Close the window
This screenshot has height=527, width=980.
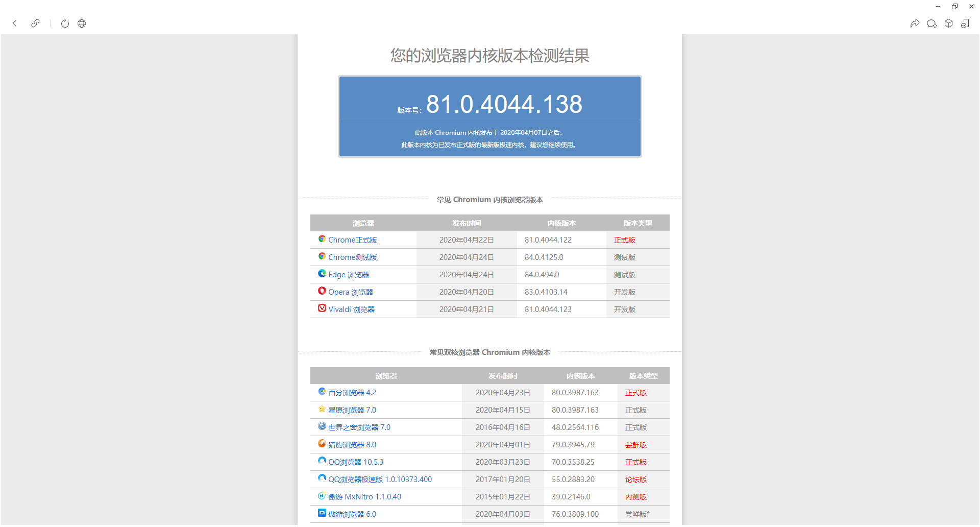click(x=971, y=7)
